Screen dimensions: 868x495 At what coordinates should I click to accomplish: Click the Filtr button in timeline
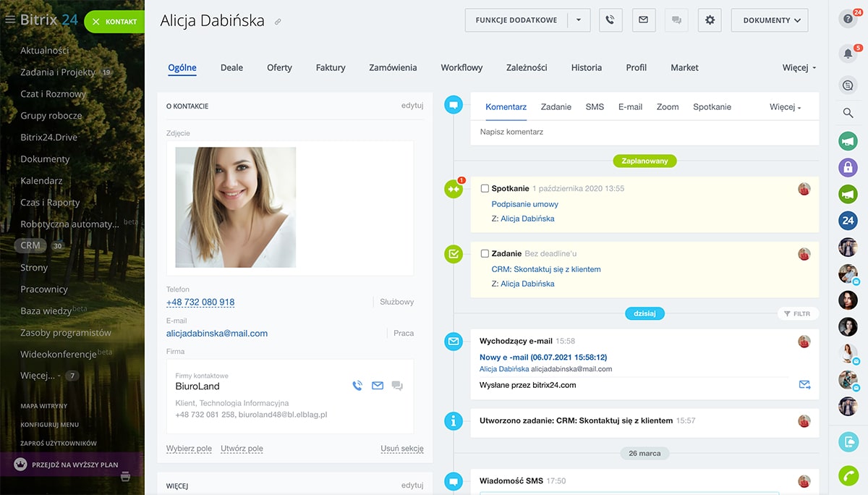click(798, 314)
